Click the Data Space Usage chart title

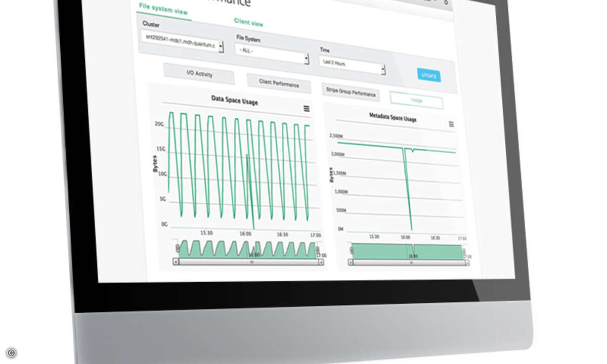pos(234,101)
